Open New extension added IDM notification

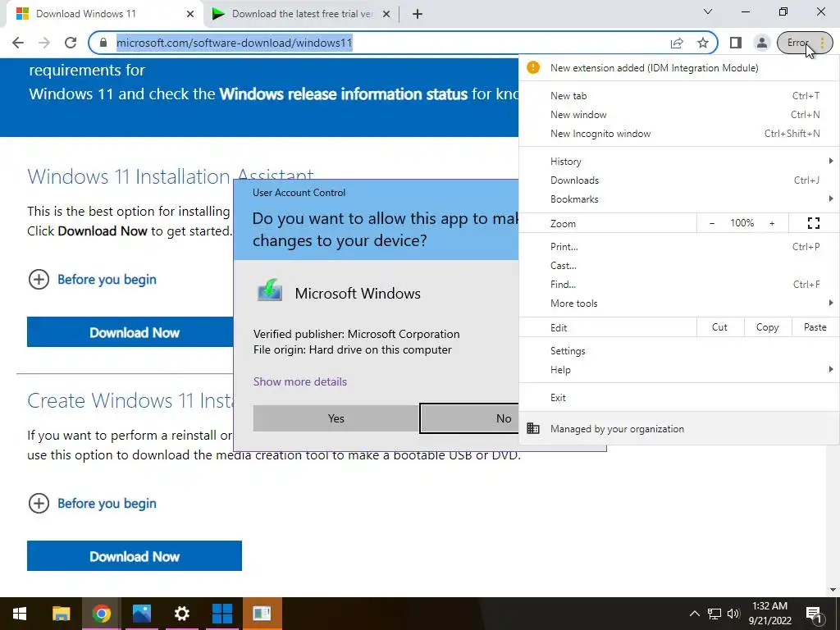pyautogui.click(x=678, y=68)
